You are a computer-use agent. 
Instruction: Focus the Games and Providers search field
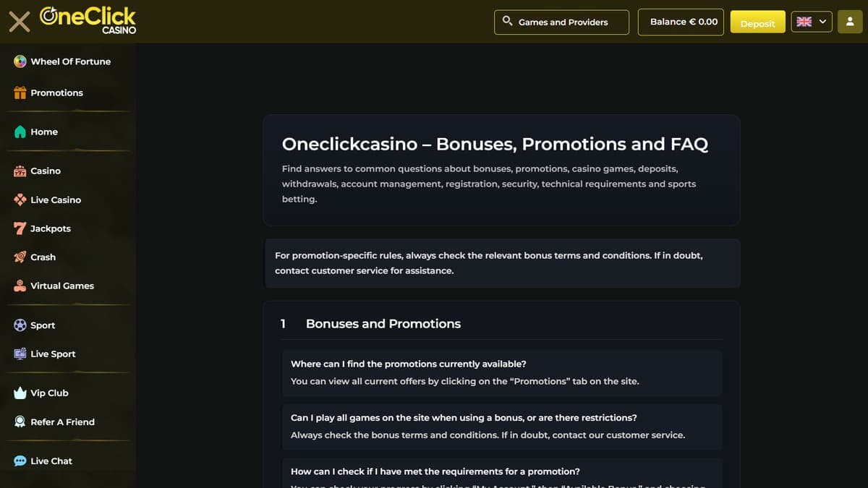point(562,22)
